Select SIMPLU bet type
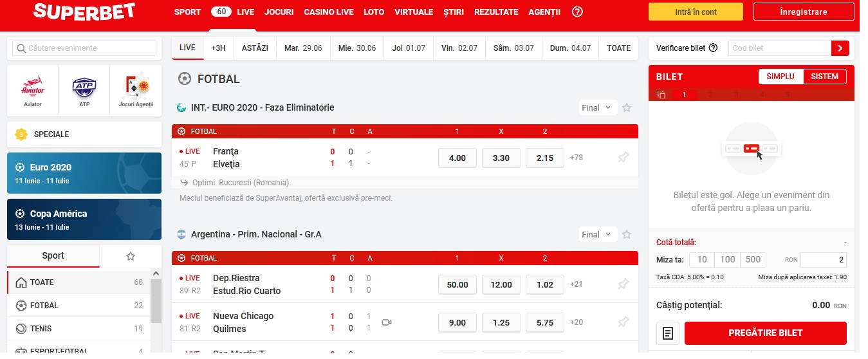Image resolution: width=868 pixels, height=359 pixels. [x=780, y=76]
